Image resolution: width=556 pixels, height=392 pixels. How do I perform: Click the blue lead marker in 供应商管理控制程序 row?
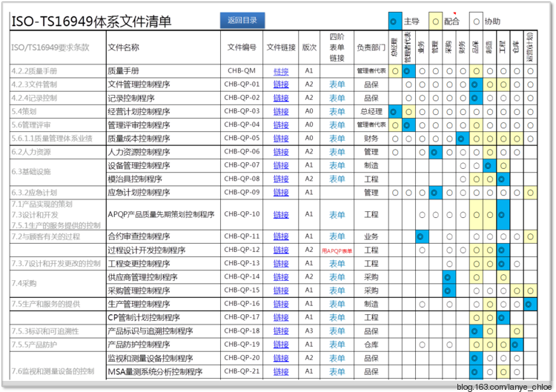coord(449,277)
